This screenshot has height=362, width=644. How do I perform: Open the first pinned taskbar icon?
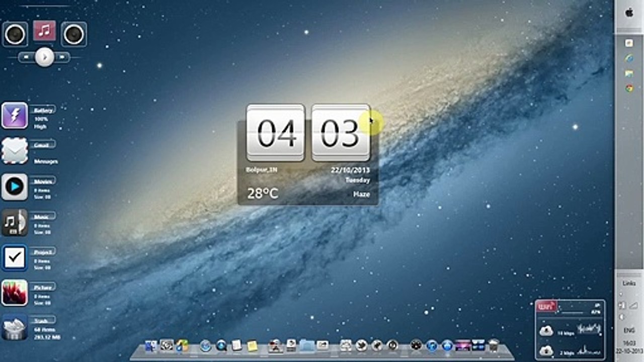pyautogui.click(x=629, y=43)
